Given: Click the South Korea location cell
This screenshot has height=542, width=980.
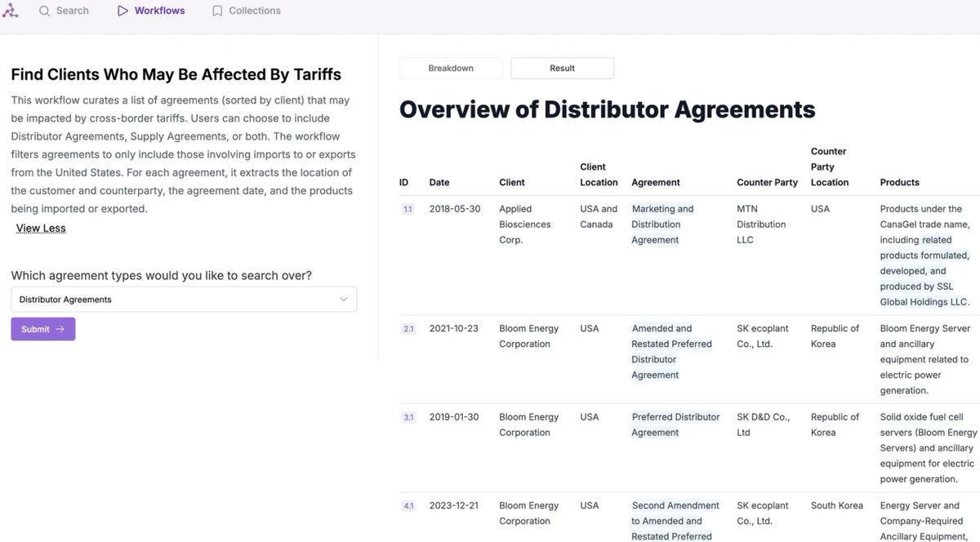Looking at the screenshot, I should (x=836, y=506).
